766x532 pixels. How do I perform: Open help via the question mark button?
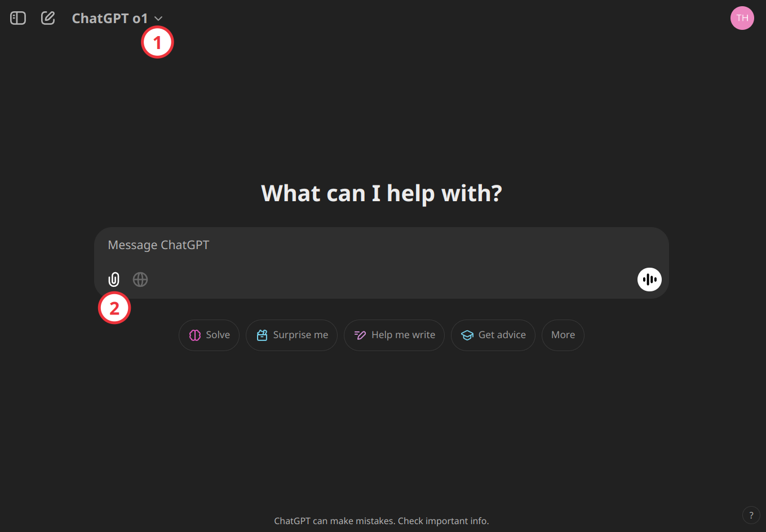pyautogui.click(x=751, y=515)
